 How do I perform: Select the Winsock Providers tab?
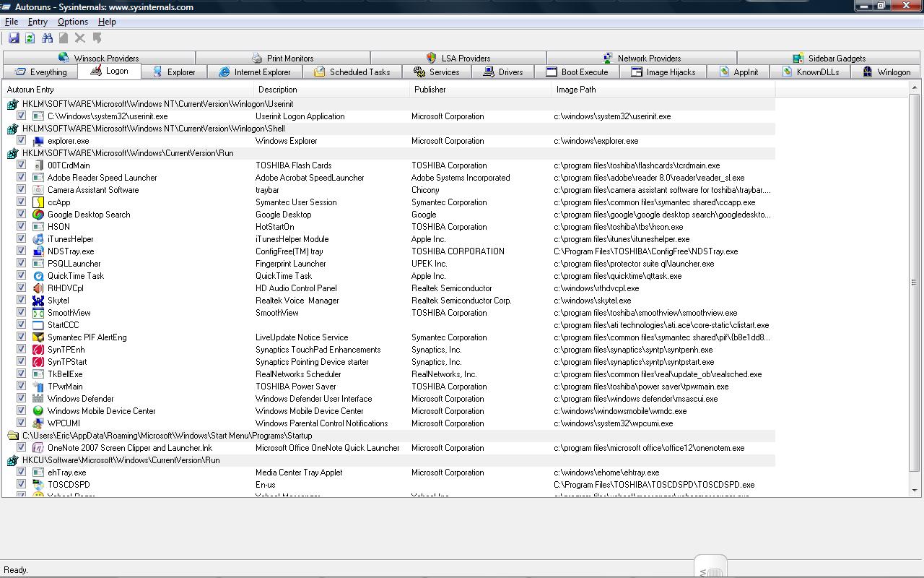click(x=99, y=58)
